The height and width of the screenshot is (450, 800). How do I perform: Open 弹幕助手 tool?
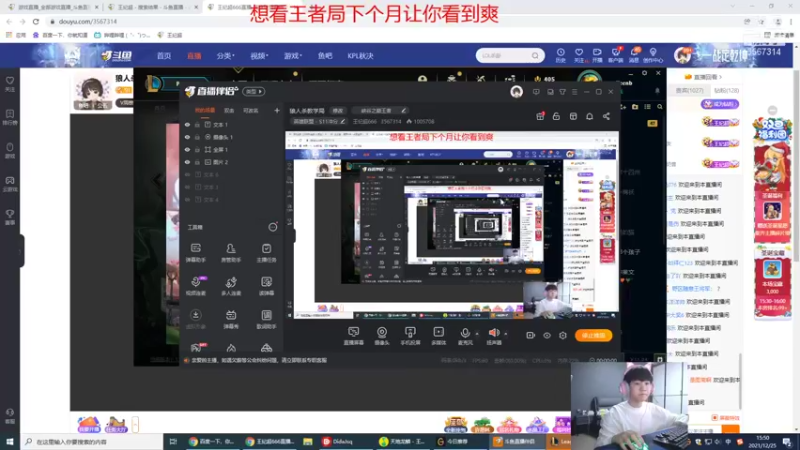196,253
